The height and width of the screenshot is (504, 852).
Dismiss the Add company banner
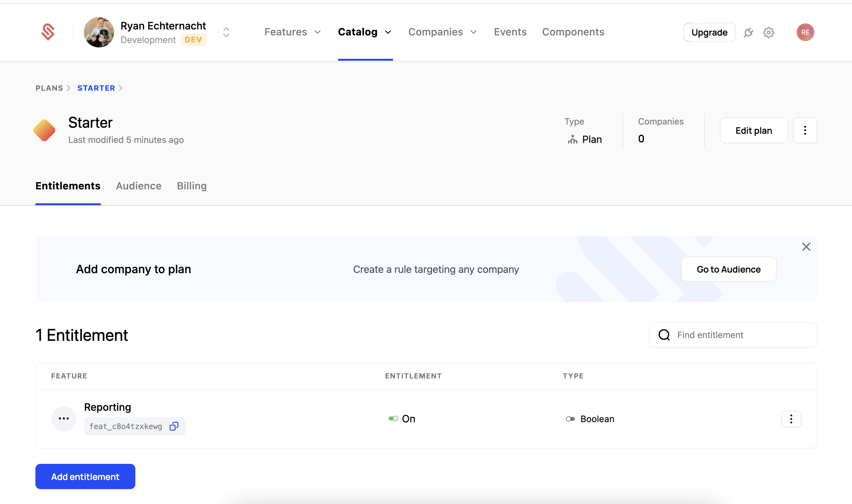click(806, 247)
